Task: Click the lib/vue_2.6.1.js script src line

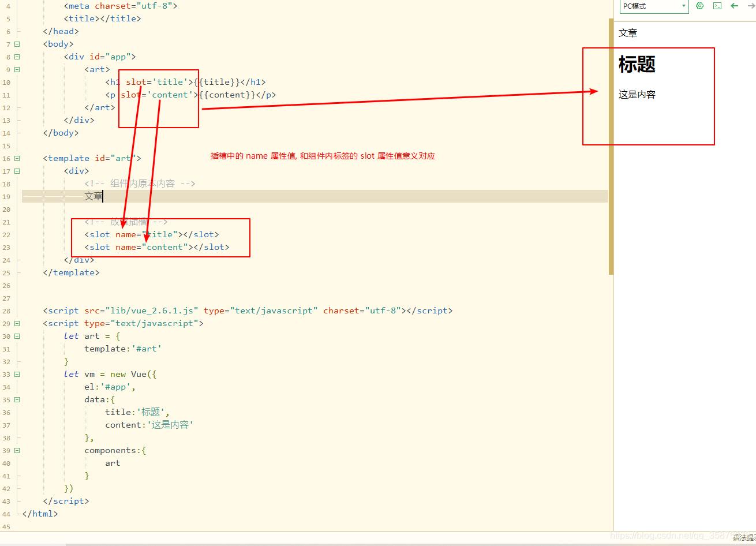Action: point(248,311)
